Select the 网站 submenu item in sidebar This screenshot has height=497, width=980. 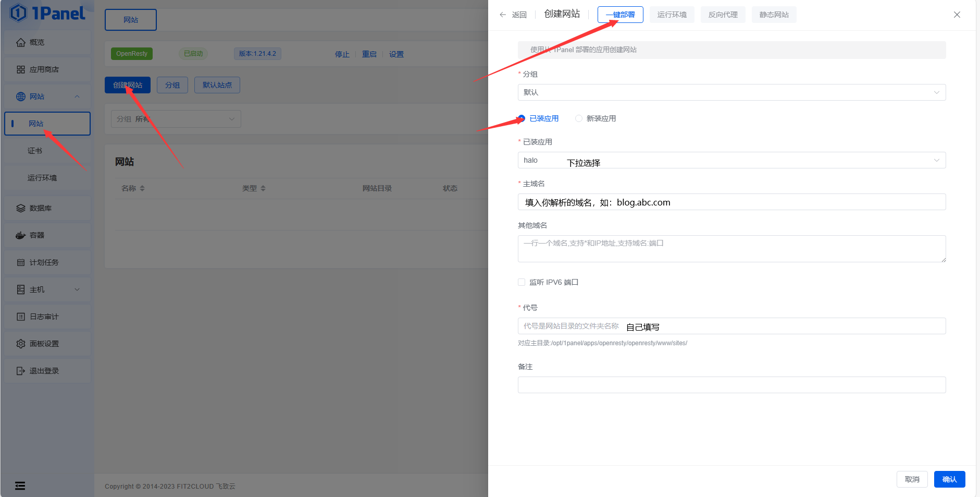click(47, 124)
